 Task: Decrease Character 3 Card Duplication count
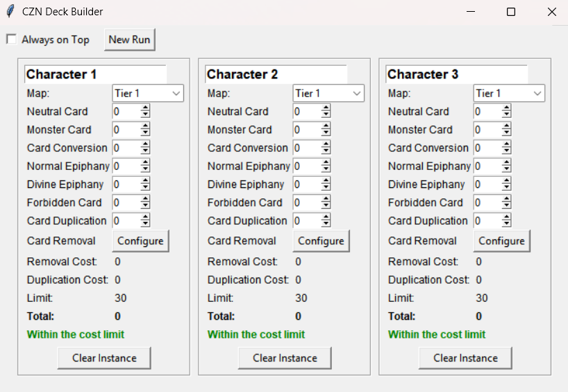point(506,224)
